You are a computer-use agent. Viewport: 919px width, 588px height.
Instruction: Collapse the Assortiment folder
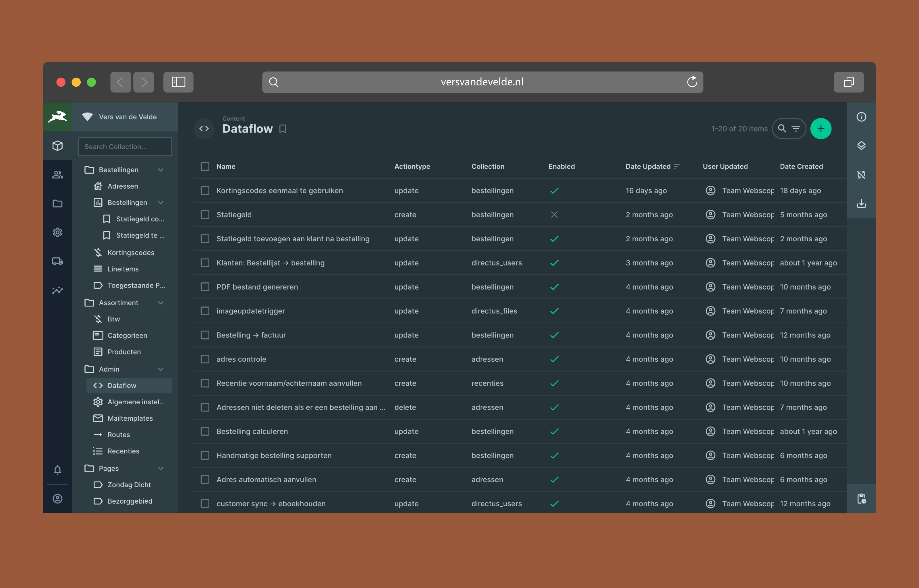pos(161,303)
